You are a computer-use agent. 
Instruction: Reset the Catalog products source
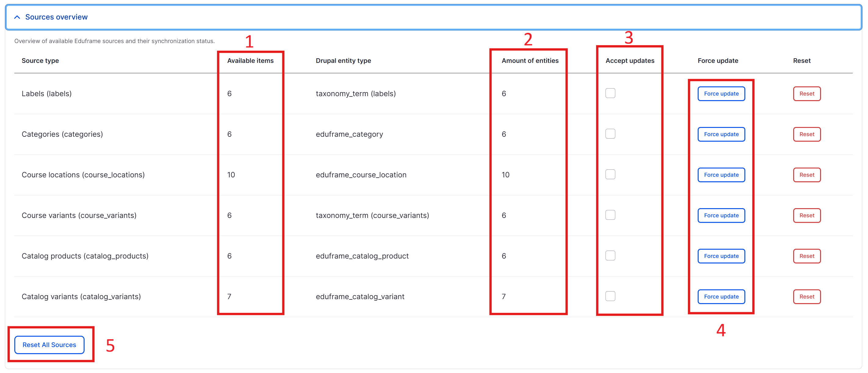click(x=807, y=256)
